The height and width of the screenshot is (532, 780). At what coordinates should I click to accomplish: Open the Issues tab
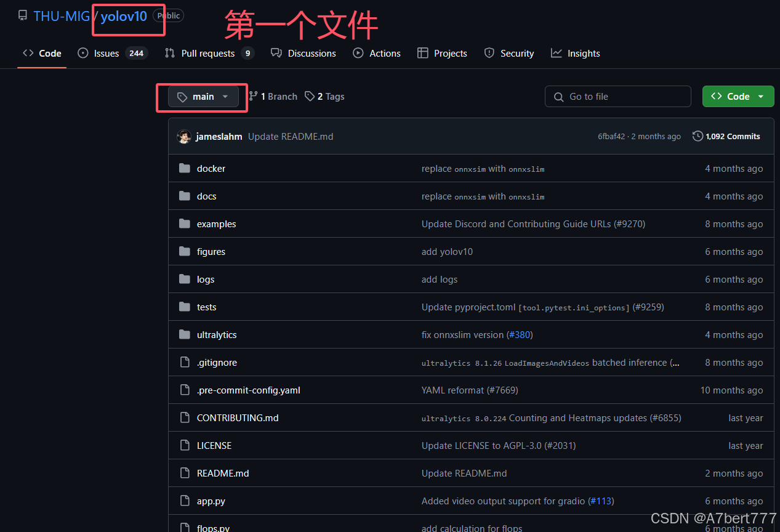(x=113, y=54)
